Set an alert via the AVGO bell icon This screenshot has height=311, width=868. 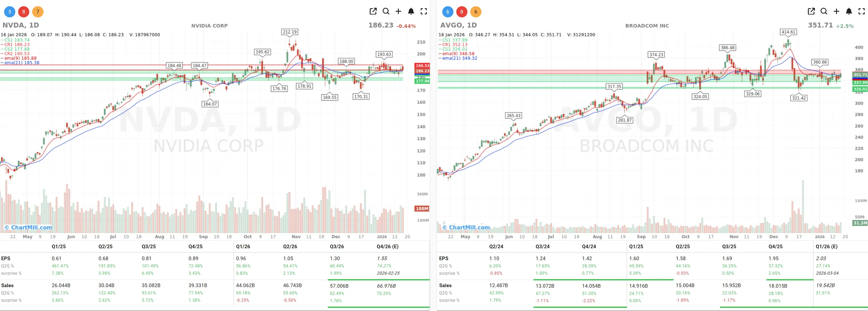[x=849, y=11]
